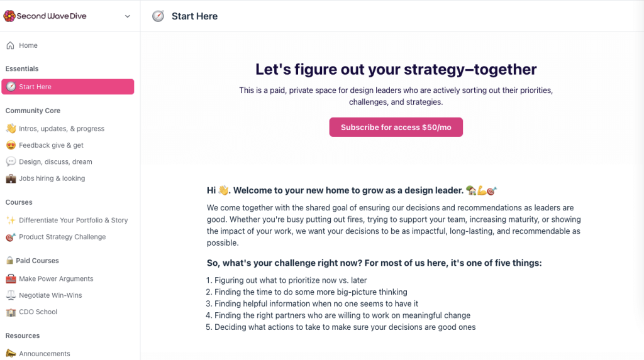Viewport: 644px width, 360px height.
Task: Click the target Product Strategy icon
Action: pos(11,237)
